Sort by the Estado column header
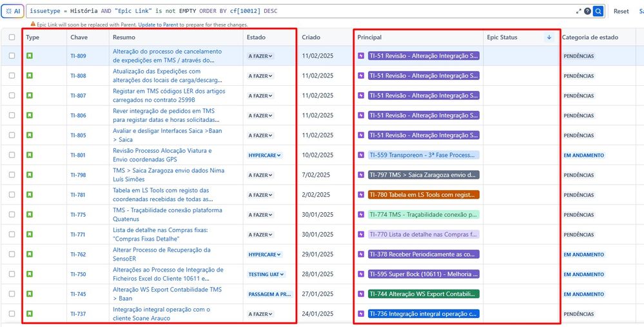 256,37
